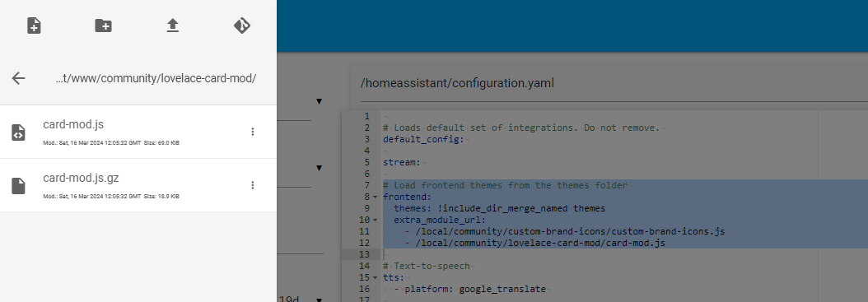The image size is (868, 302).
Task: Create a new folder with folder-plus icon
Action: pyautogui.click(x=104, y=26)
